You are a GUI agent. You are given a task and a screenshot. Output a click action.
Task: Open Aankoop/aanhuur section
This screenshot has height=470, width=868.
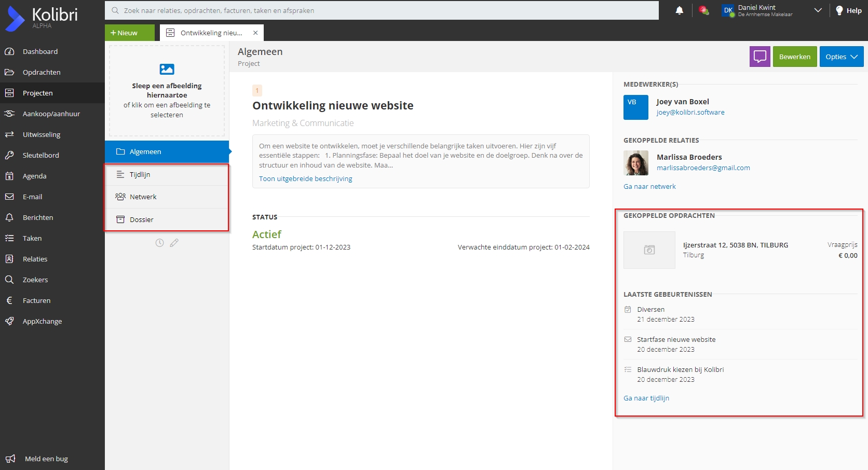point(52,114)
